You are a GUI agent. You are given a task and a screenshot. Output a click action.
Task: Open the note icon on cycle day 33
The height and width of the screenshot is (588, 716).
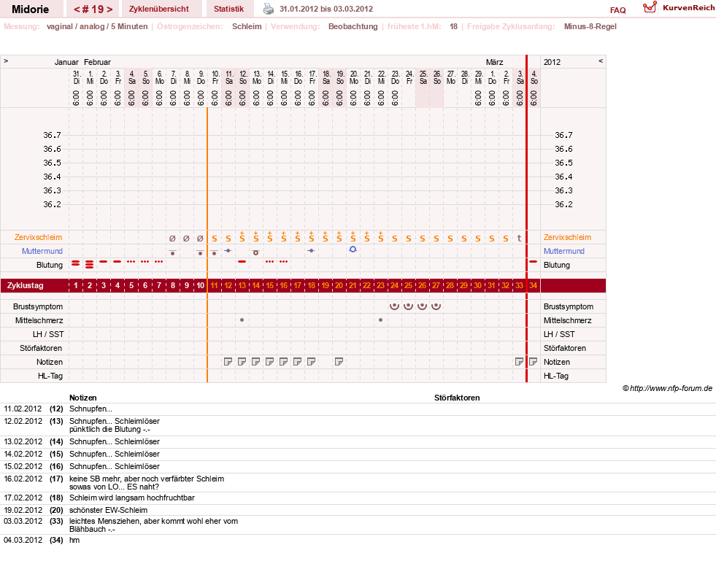[x=519, y=362]
